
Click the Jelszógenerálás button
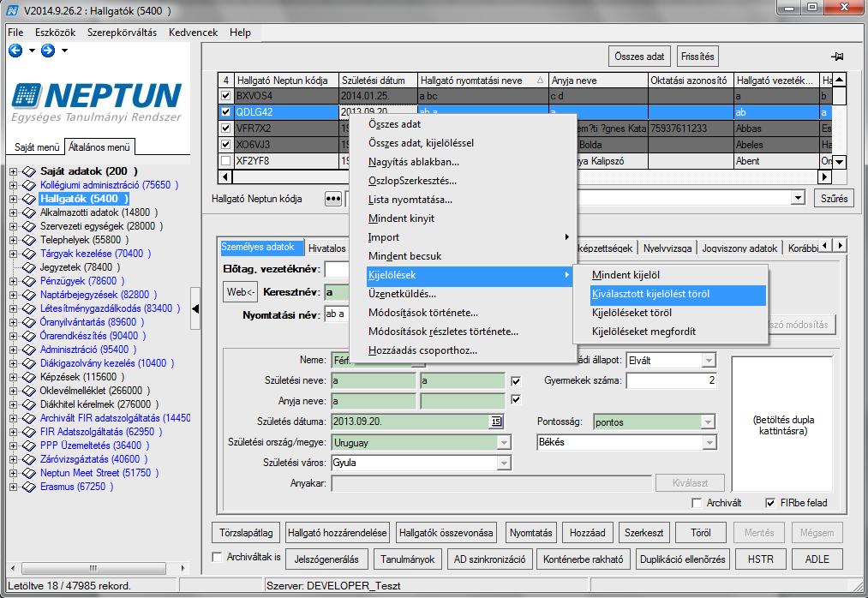pyautogui.click(x=326, y=559)
